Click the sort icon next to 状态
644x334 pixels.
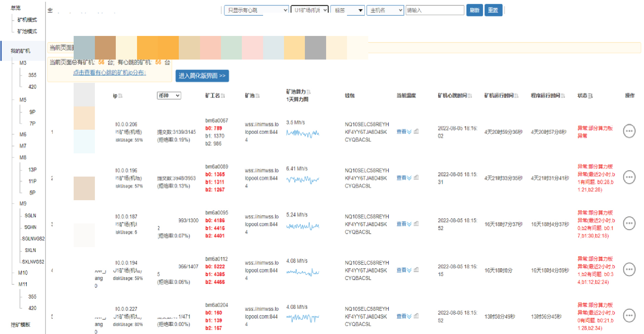(590, 96)
